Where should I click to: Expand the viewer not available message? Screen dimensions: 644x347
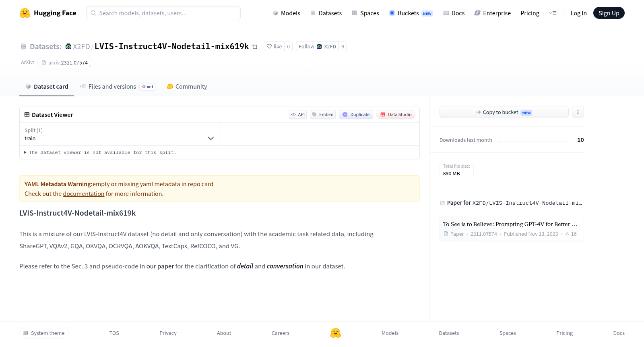[x=100, y=152]
